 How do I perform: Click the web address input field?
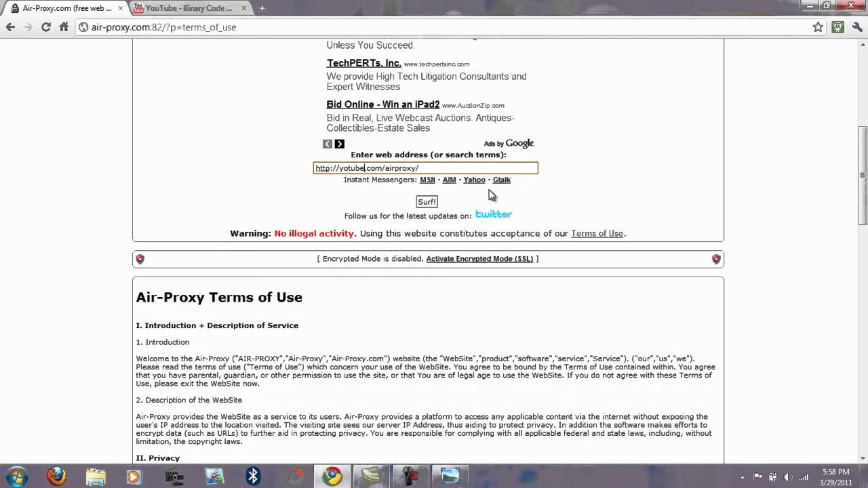click(x=425, y=168)
